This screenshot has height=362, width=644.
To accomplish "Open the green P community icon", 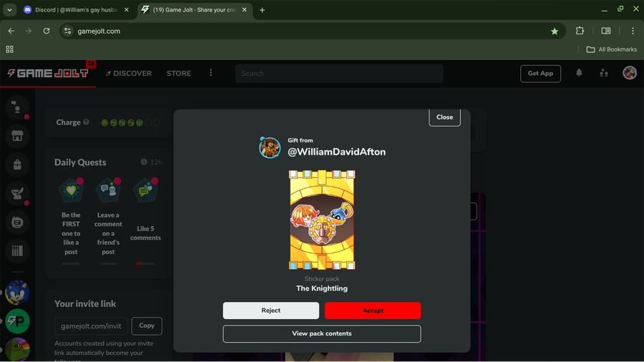I will 17,321.
